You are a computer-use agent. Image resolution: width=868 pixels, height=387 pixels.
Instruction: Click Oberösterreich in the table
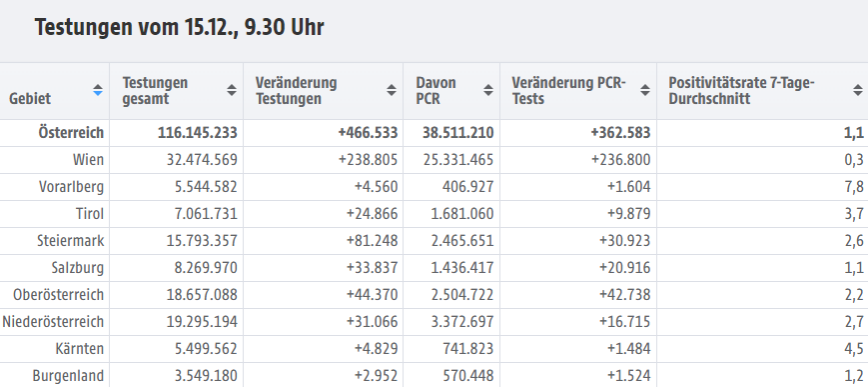[x=59, y=295]
